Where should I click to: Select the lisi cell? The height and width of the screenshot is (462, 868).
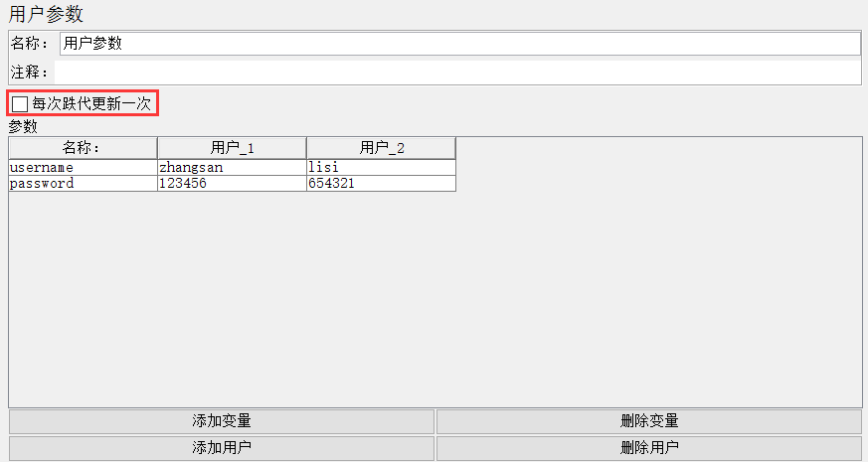tap(382, 168)
